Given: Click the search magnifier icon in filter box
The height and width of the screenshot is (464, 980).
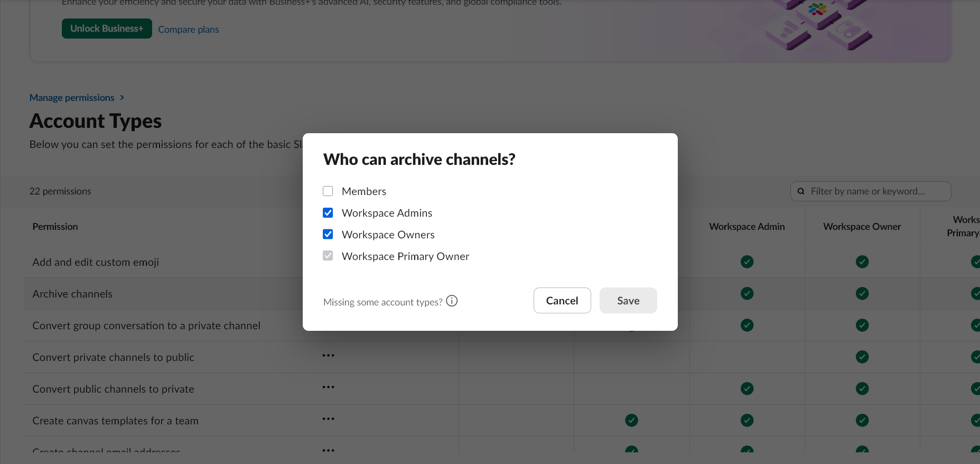Looking at the screenshot, I should 801,191.
